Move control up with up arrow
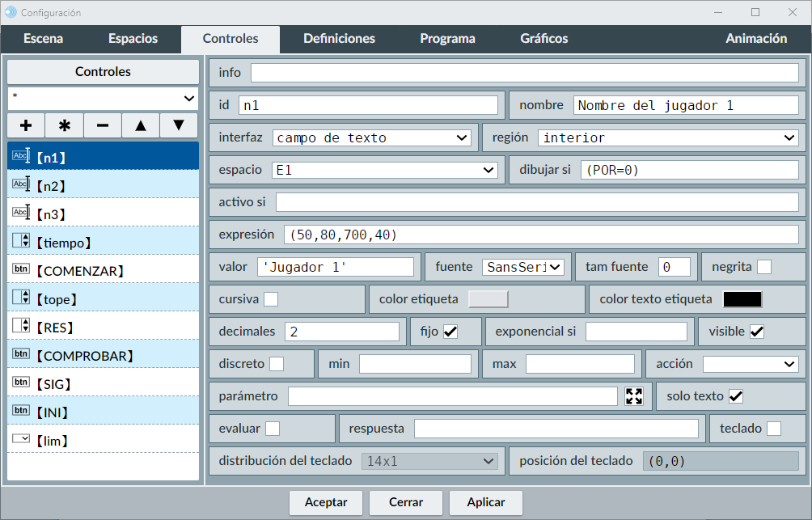 (141, 125)
